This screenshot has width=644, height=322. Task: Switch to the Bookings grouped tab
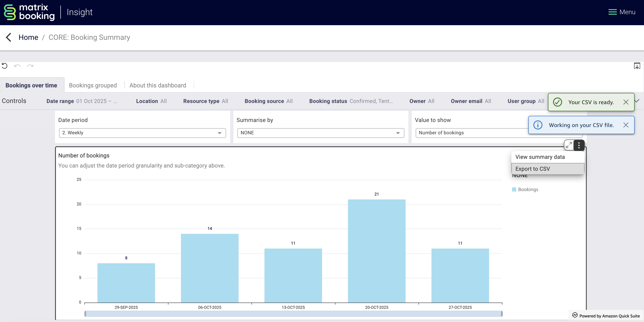click(93, 85)
